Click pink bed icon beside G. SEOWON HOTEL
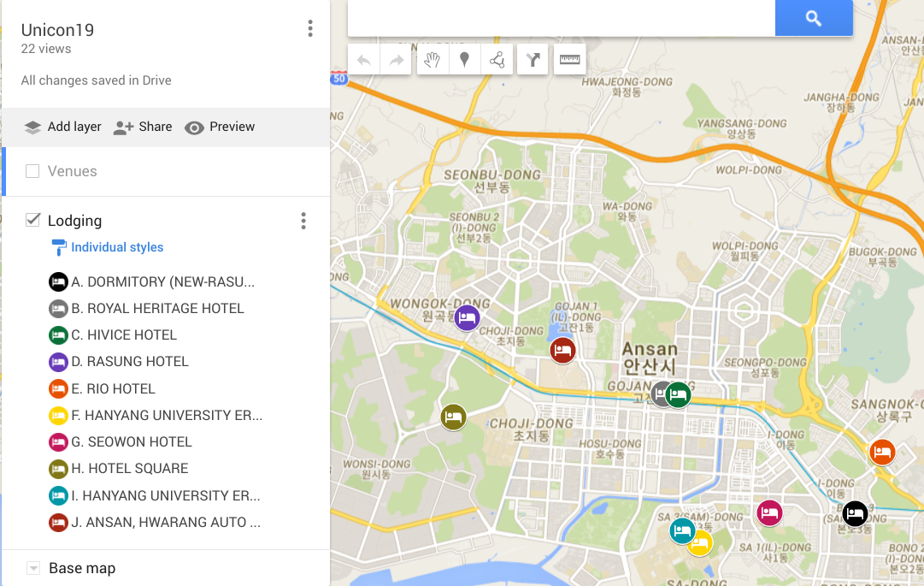 tap(58, 442)
